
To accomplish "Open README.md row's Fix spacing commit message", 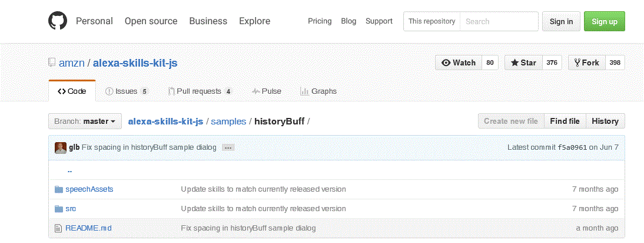I will (x=248, y=228).
